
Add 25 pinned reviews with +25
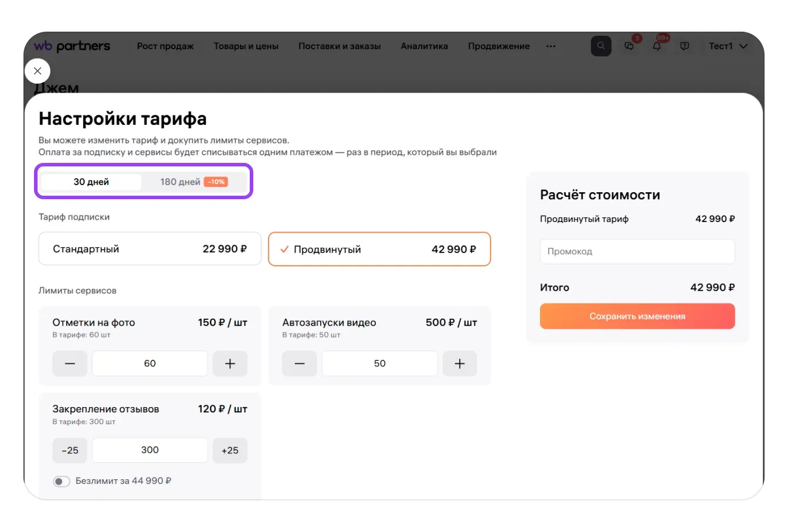tap(230, 450)
